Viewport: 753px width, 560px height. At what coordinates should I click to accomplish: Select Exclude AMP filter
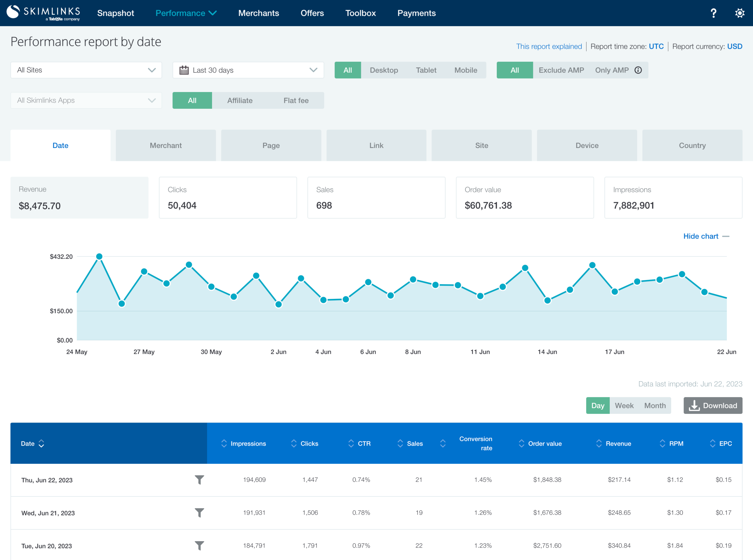coord(561,70)
